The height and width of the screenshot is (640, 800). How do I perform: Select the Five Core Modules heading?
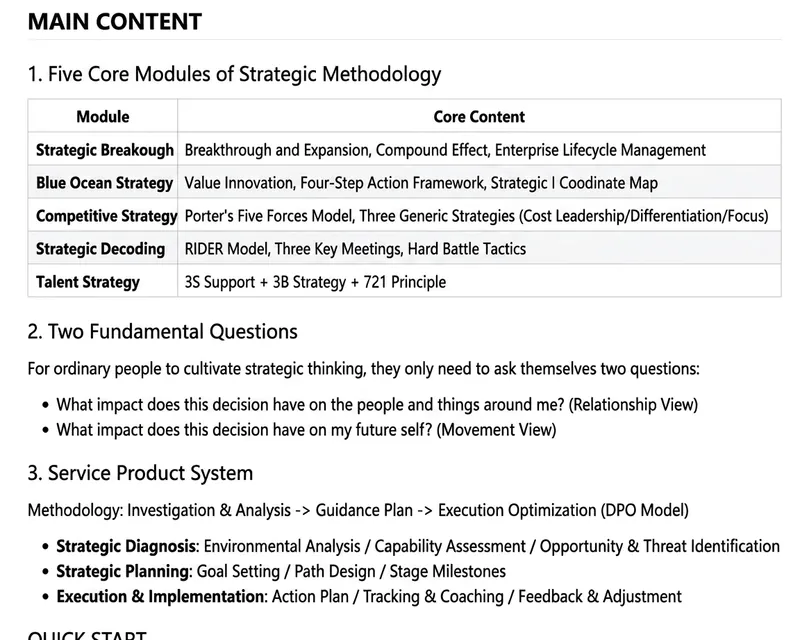234,74
